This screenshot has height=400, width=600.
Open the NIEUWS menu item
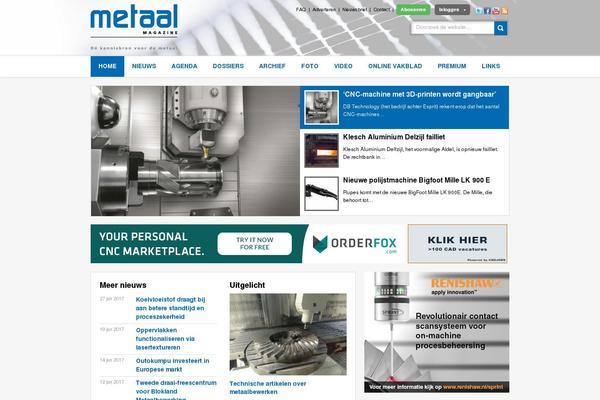tap(144, 66)
